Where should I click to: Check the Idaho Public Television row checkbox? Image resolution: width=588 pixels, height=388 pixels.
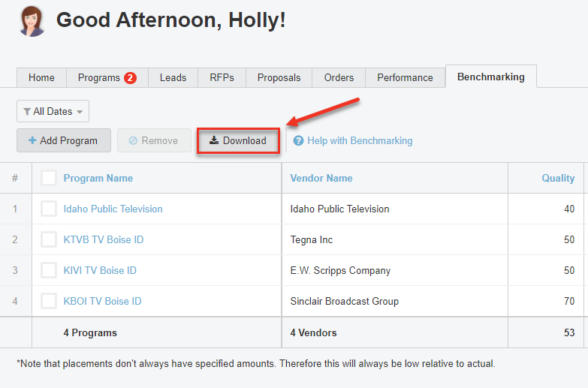tap(49, 209)
